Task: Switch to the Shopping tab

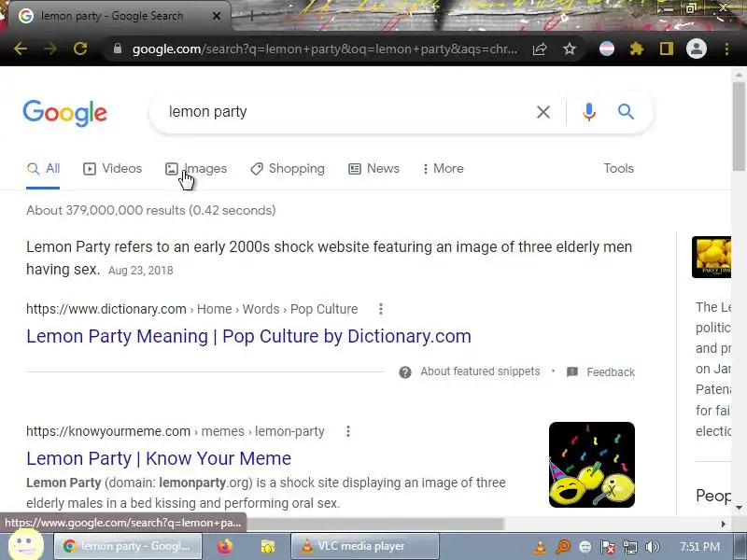Action: (x=288, y=169)
